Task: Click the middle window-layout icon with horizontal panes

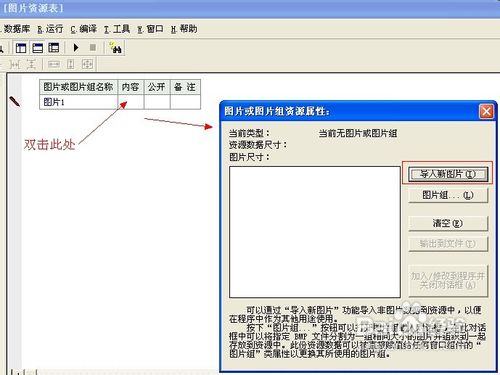Action: point(37,48)
